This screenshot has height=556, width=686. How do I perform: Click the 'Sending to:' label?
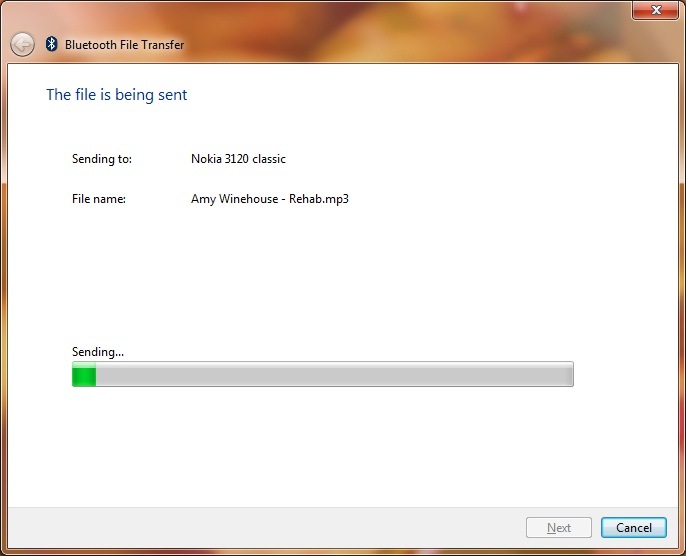click(102, 159)
